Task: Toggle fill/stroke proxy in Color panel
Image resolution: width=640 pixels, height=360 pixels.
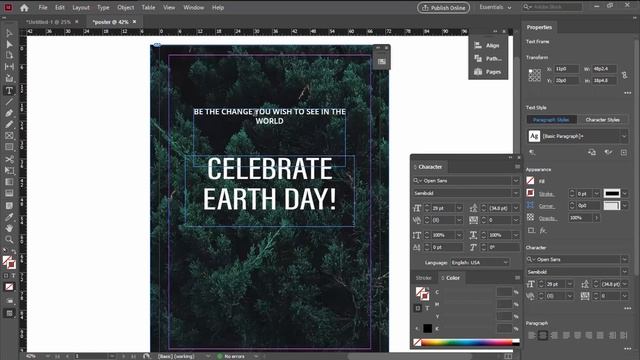Action: click(422, 293)
